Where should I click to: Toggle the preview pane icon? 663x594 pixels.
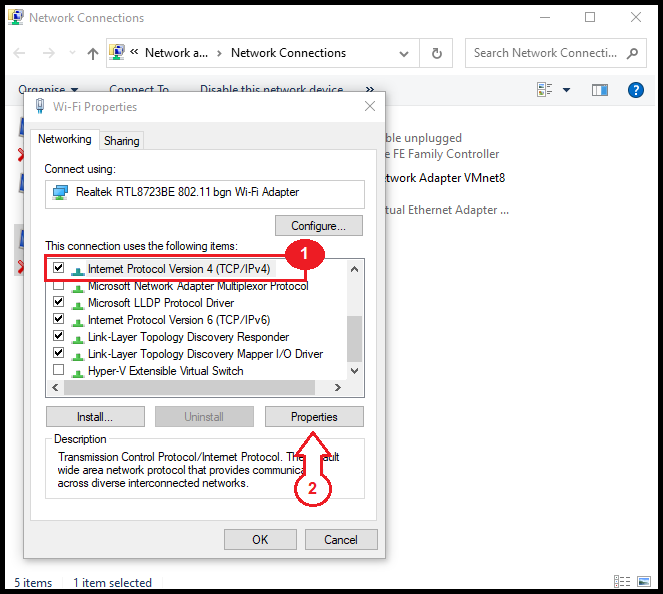point(600,90)
